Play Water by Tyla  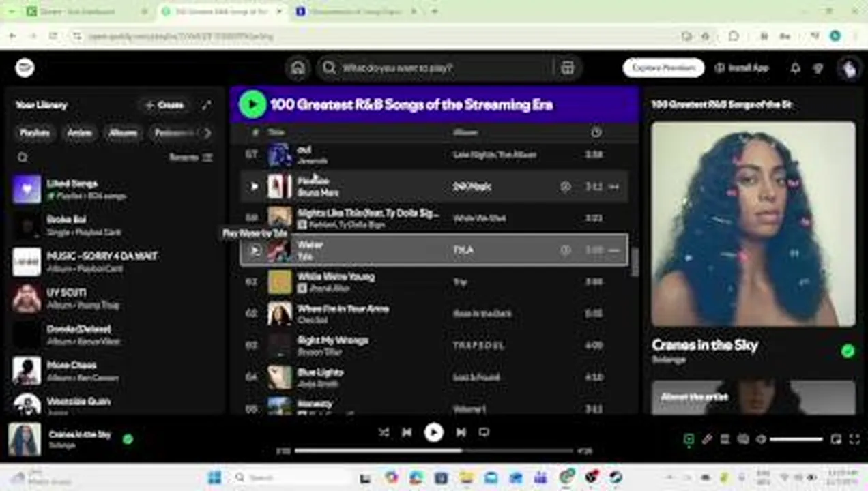point(254,250)
